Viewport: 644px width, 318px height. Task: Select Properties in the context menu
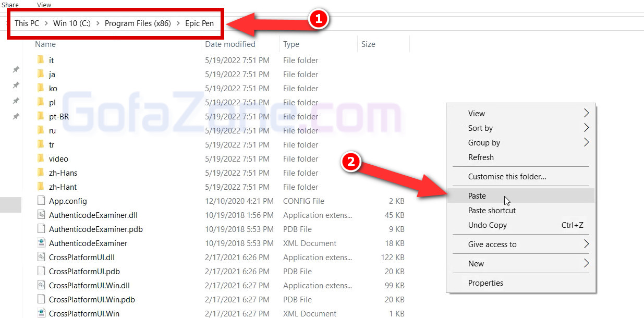[485, 283]
